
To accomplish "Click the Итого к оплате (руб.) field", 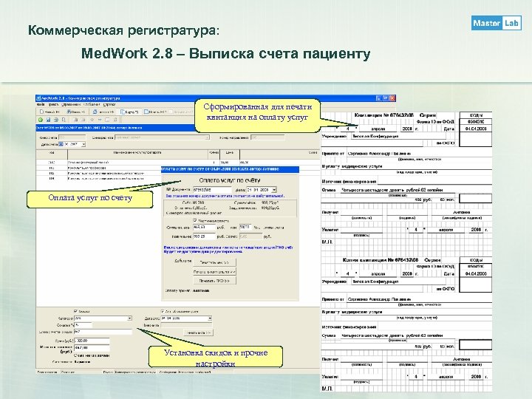I will click(x=92, y=348).
